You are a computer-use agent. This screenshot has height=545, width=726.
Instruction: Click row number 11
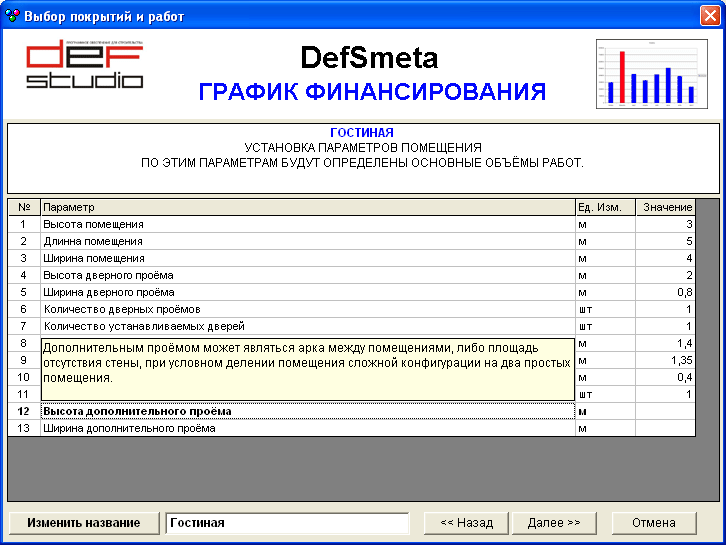click(x=24, y=395)
